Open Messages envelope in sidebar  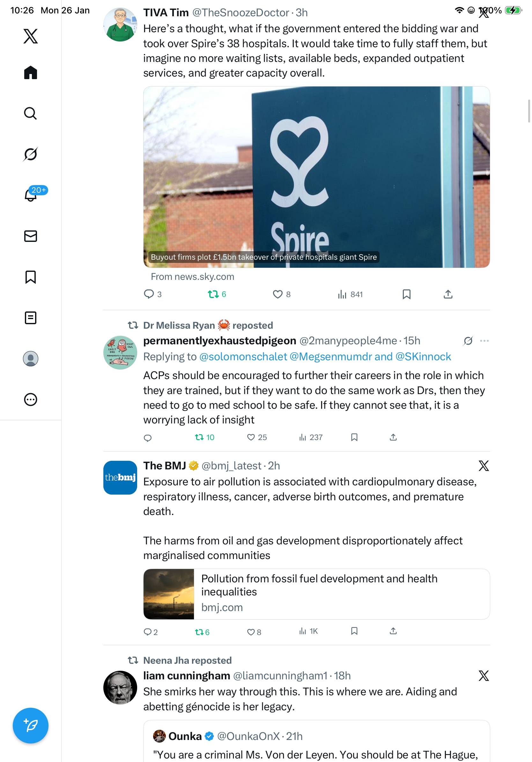(x=31, y=236)
